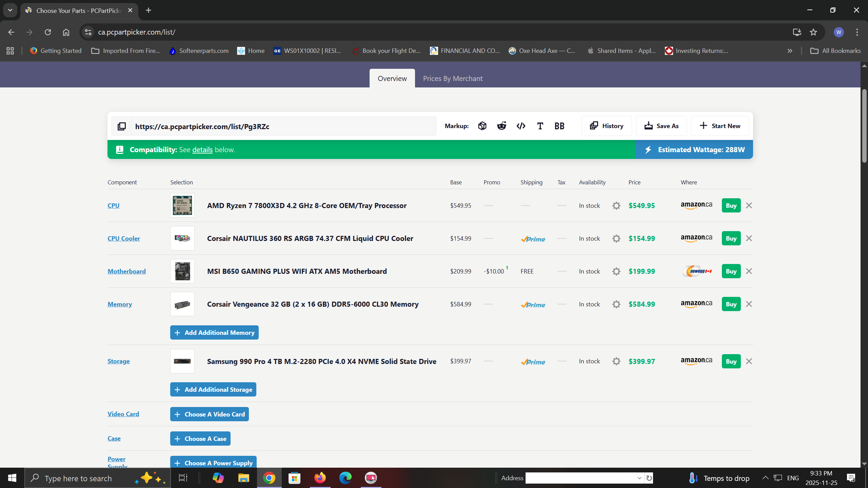Select the HTML code markup icon

point(521,126)
